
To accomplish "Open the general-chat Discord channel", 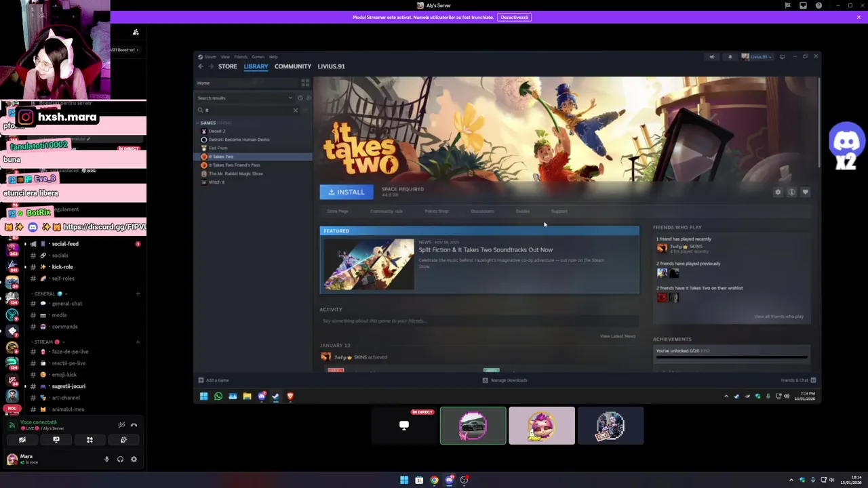I will (x=66, y=304).
